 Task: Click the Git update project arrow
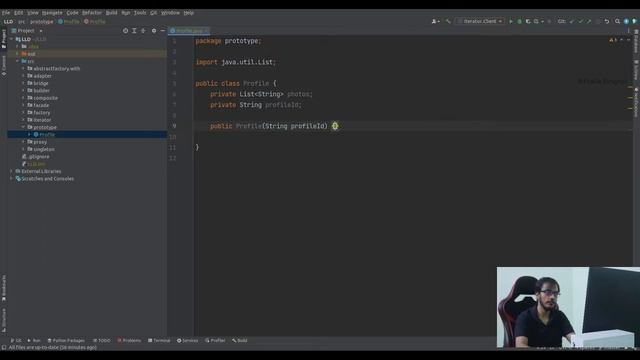tap(572, 21)
